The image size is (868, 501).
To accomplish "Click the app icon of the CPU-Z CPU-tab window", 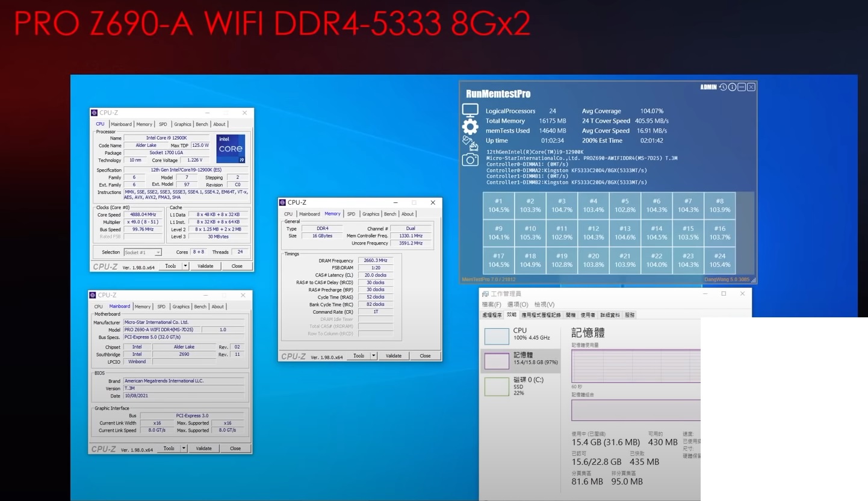I will coord(95,113).
